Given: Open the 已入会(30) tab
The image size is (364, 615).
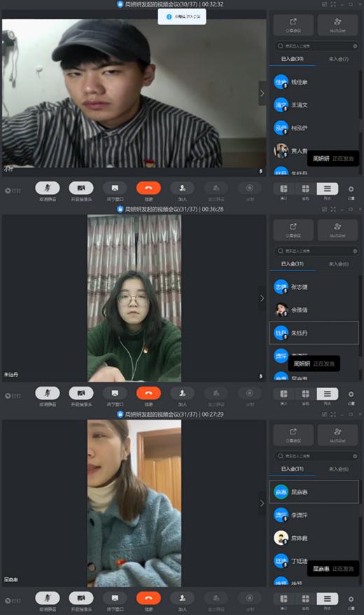Looking at the screenshot, I should tap(293, 59).
